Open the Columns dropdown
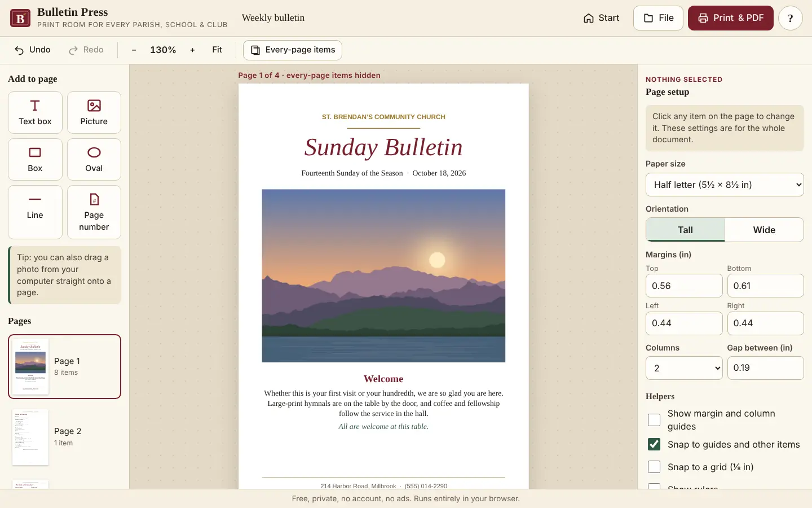 (684, 368)
